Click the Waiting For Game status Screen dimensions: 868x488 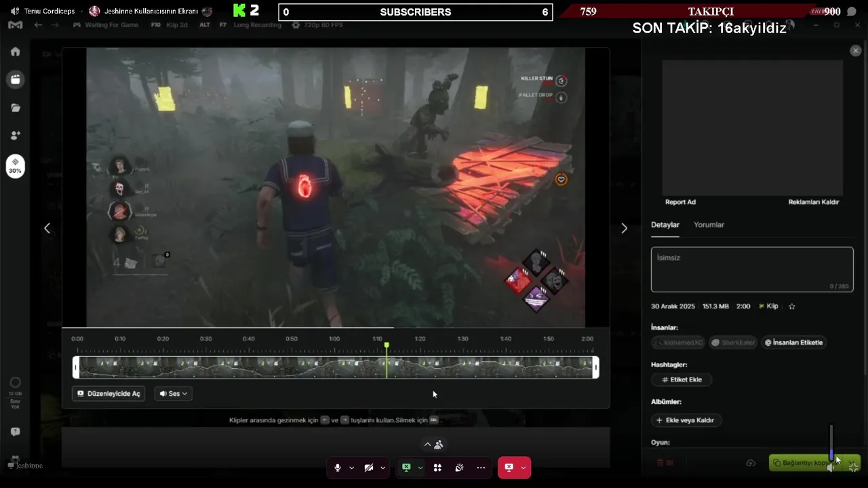106,25
